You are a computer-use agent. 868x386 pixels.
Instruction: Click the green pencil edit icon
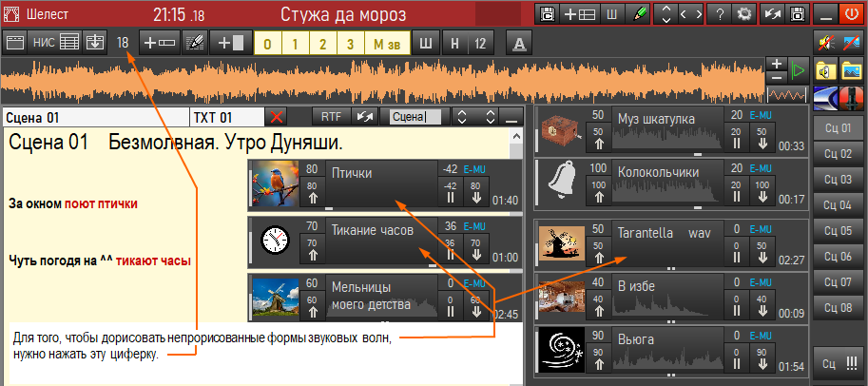tap(638, 14)
